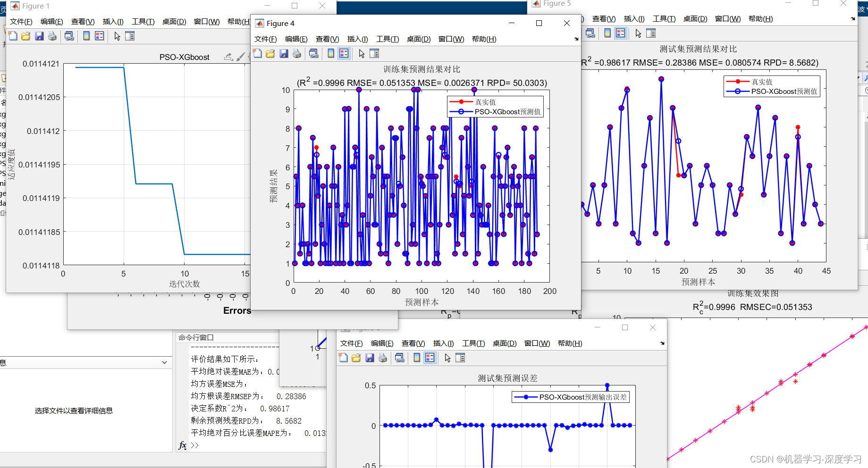
Task: Open Property Inspector in bottom figure toolbar
Action: (460, 358)
